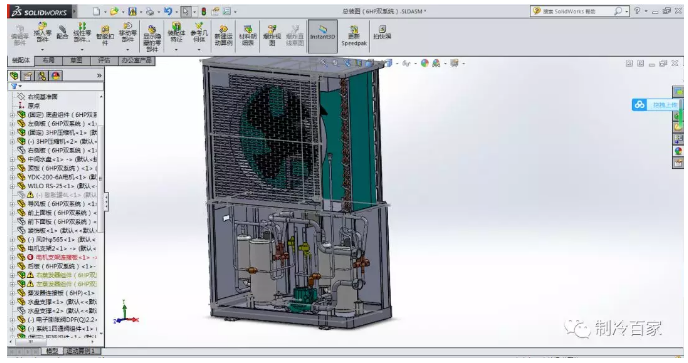Click the Update Speedpak icon
This screenshot has width=688, height=363.
[x=354, y=36]
